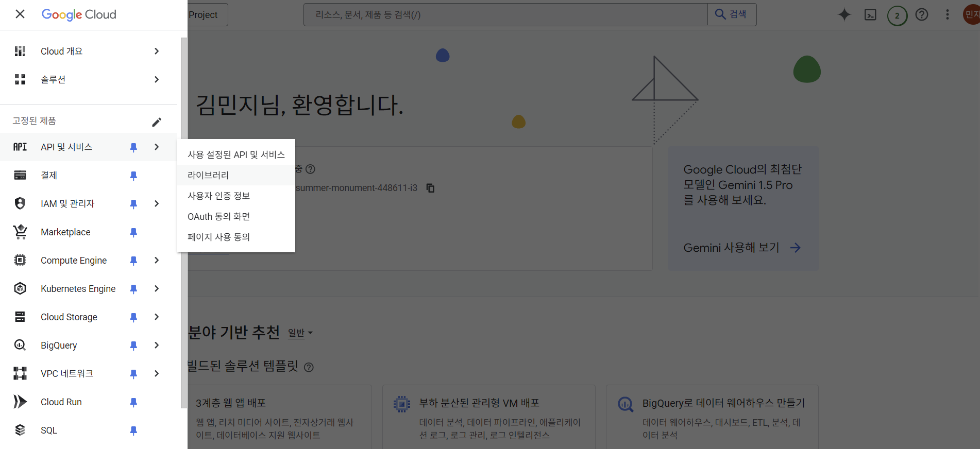Image resolution: width=980 pixels, height=449 pixels.
Task: Open the Project selector button
Action: (x=208, y=15)
